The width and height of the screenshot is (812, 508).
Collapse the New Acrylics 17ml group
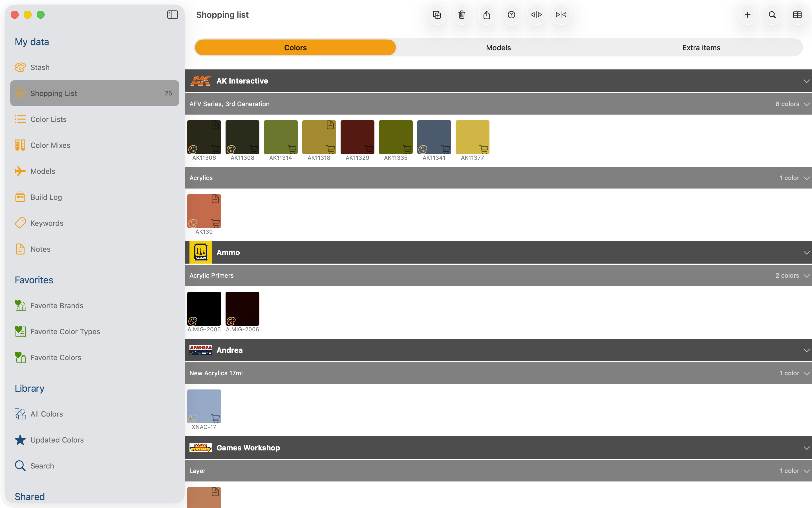(807, 373)
